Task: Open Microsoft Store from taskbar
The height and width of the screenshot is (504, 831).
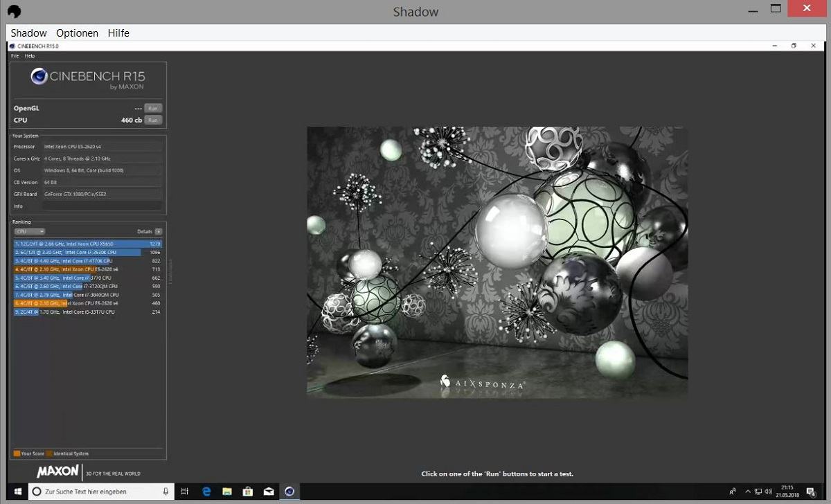Action: pyautogui.click(x=248, y=492)
